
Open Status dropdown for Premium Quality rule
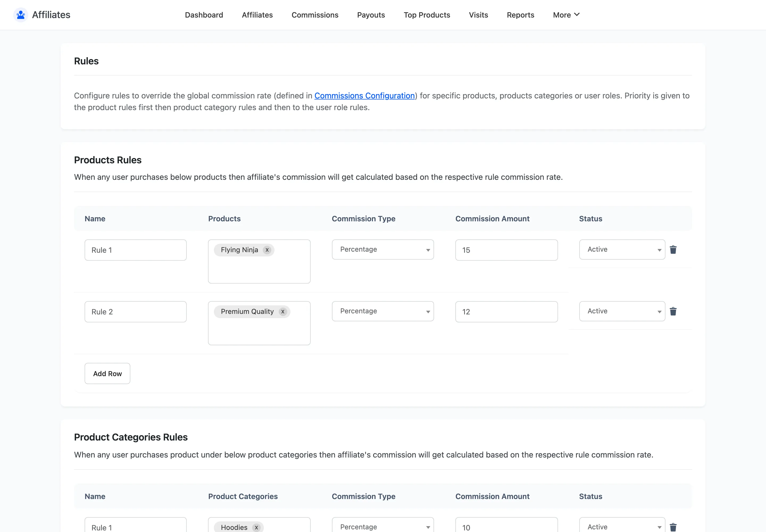[x=622, y=311]
